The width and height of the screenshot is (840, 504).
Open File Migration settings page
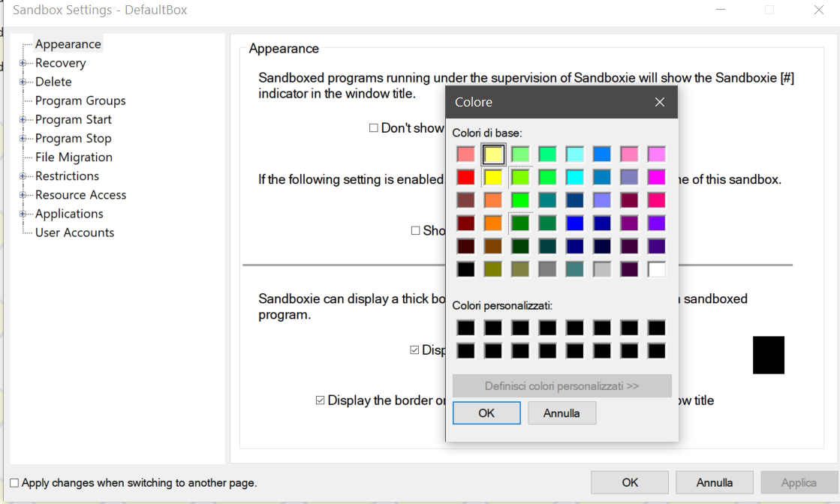74,157
